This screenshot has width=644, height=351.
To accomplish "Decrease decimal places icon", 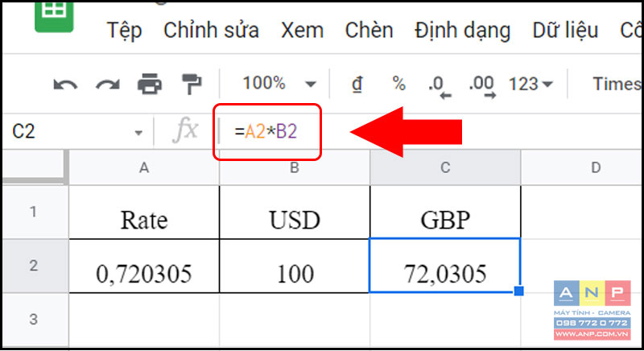I will pyautogui.click(x=440, y=87).
